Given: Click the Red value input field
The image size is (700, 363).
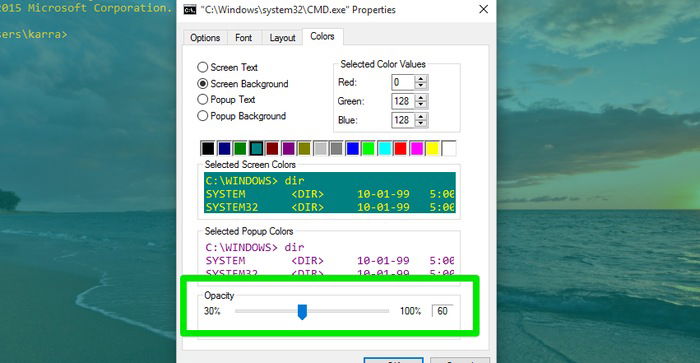Looking at the screenshot, I should [x=403, y=82].
